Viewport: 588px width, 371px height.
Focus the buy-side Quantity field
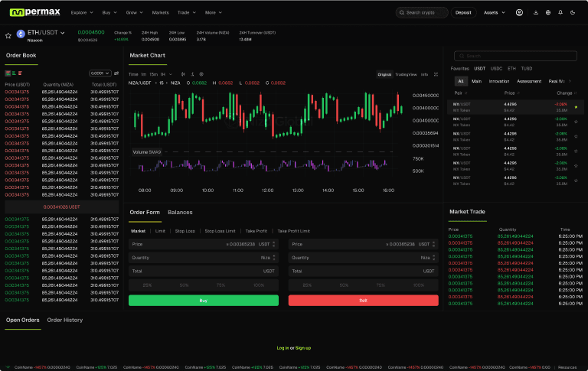(203, 258)
